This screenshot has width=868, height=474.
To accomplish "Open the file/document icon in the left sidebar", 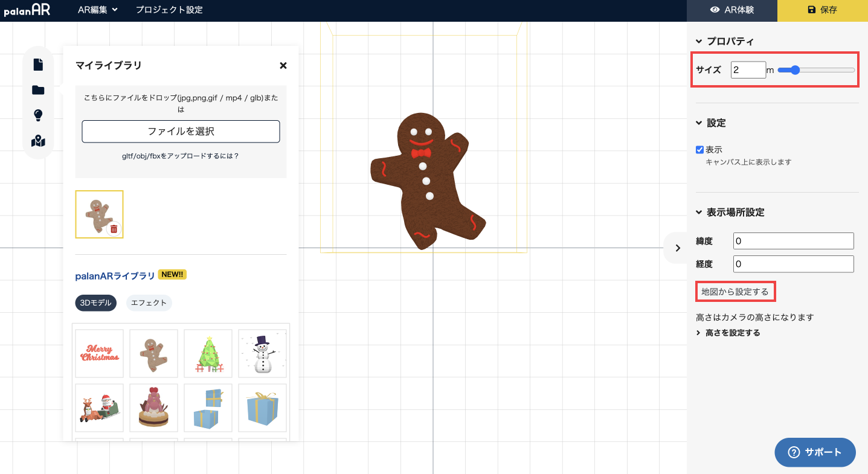I will coord(38,64).
